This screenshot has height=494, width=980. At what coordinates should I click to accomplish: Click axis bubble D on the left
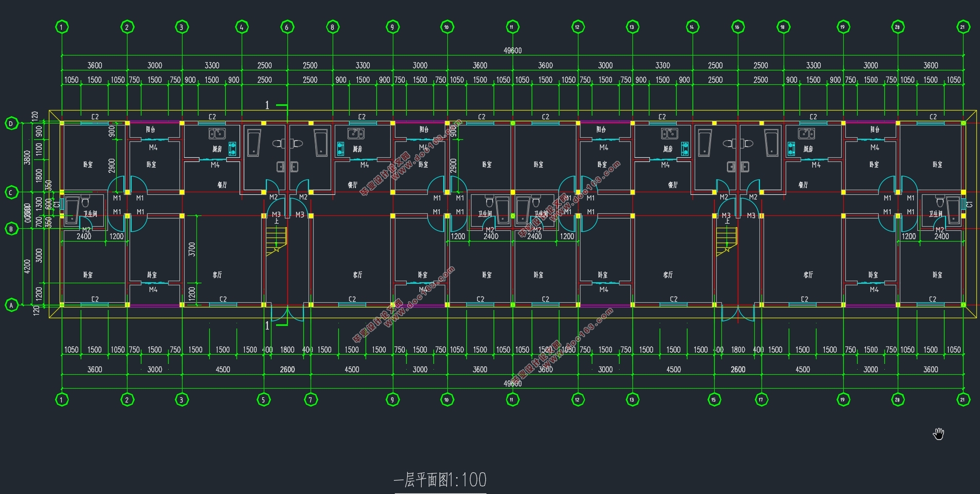[11, 123]
